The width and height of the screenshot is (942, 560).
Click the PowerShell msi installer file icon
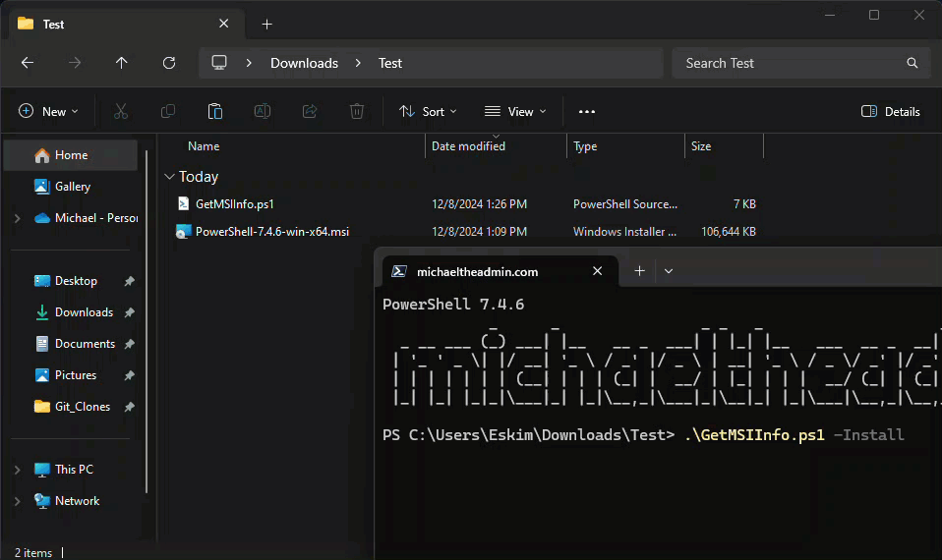(x=183, y=232)
